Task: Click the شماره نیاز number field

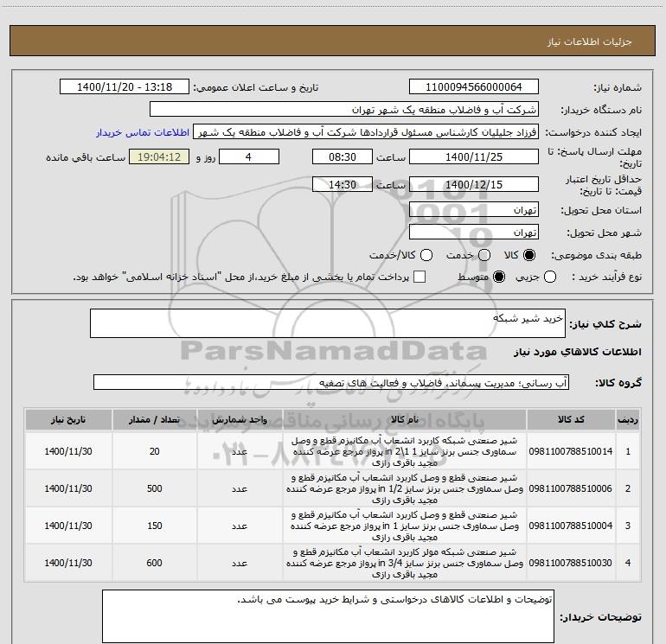Action: [x=474, y=87]
